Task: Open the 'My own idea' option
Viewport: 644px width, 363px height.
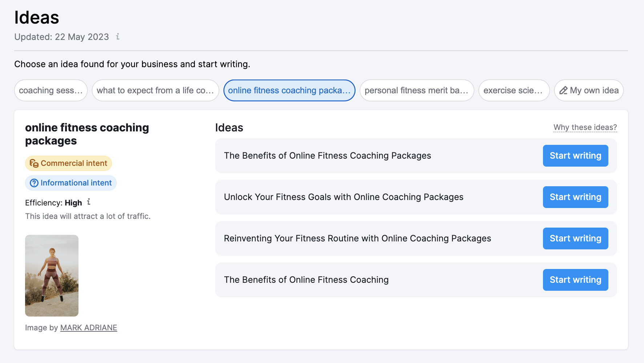Action: click(589, 90)
